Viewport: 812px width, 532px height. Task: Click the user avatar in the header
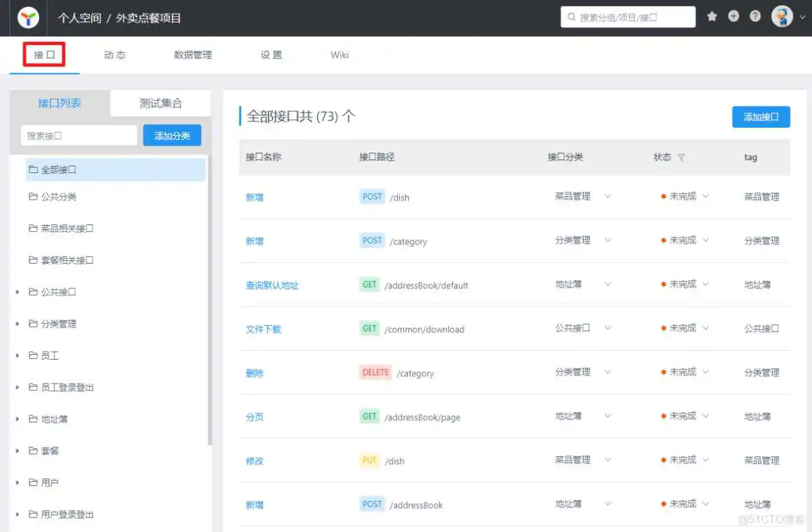click(x=783, y=16)
